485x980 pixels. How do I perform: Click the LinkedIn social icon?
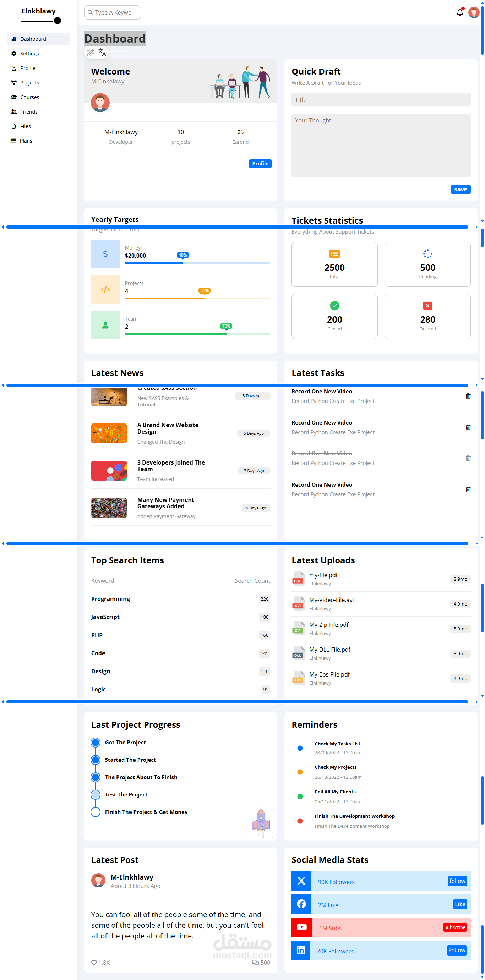(x=301, y=950)
